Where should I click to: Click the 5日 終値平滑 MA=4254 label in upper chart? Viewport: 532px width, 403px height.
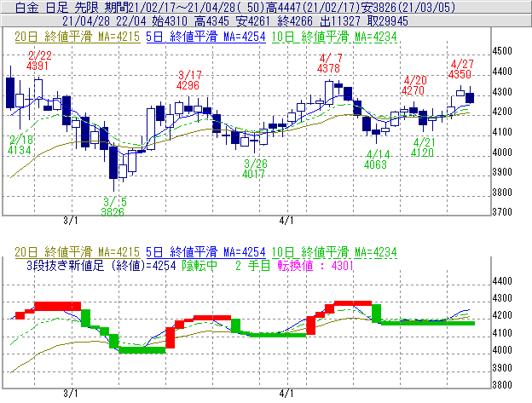[205, 37]
